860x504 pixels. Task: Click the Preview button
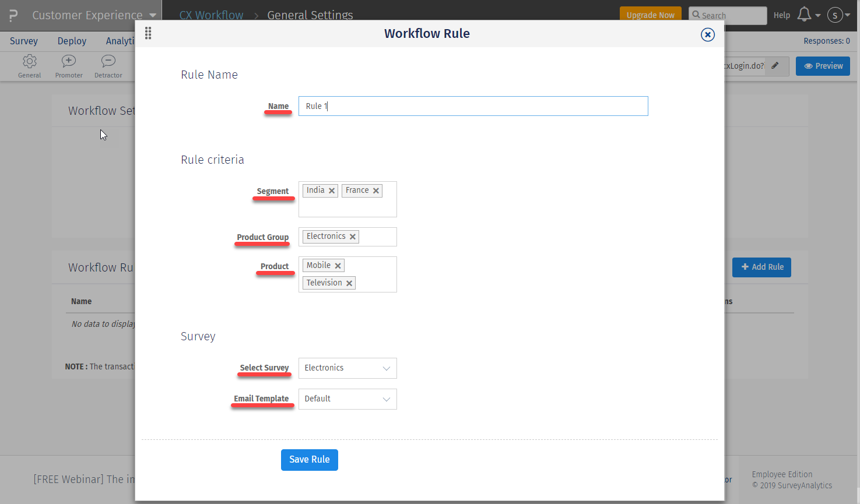(x=823, y=66)
